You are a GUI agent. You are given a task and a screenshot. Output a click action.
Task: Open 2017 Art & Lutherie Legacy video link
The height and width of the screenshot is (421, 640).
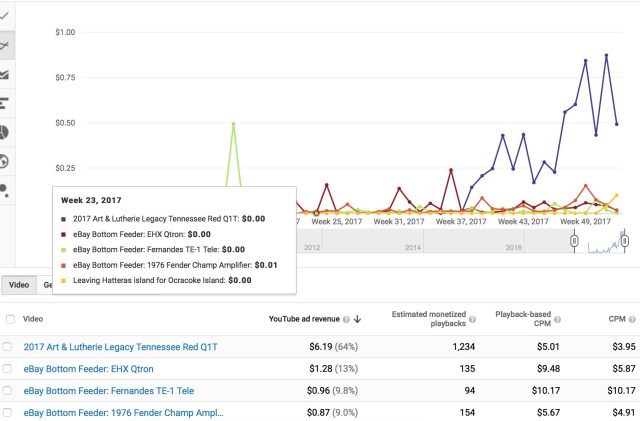pos(120,346)
